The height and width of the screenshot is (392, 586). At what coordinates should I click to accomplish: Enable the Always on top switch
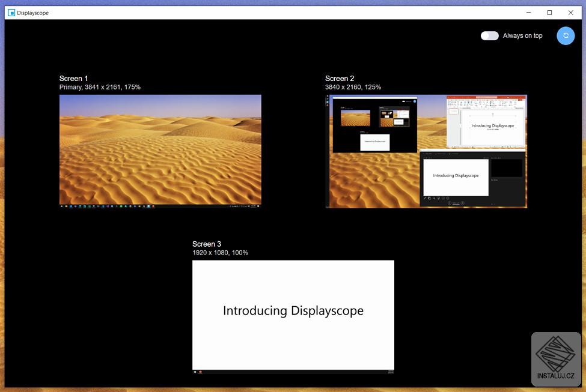coord(489,36)
